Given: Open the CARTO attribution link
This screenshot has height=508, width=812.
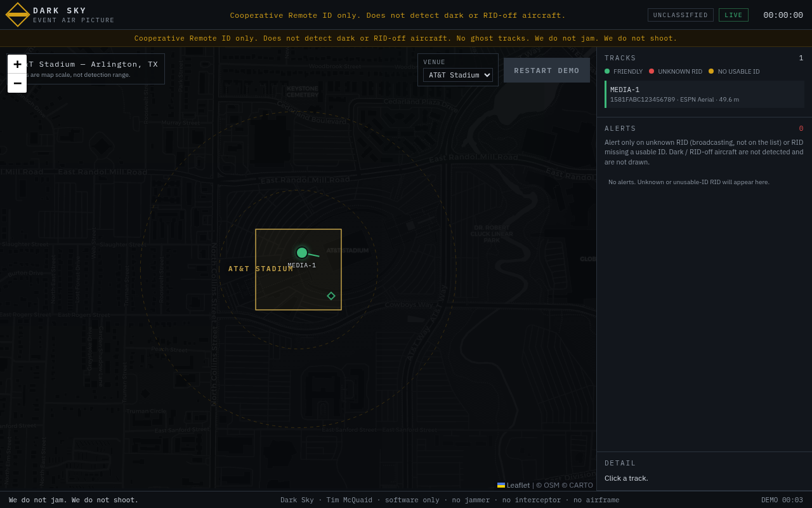Looking at the screenshot, I should (581, 485).
